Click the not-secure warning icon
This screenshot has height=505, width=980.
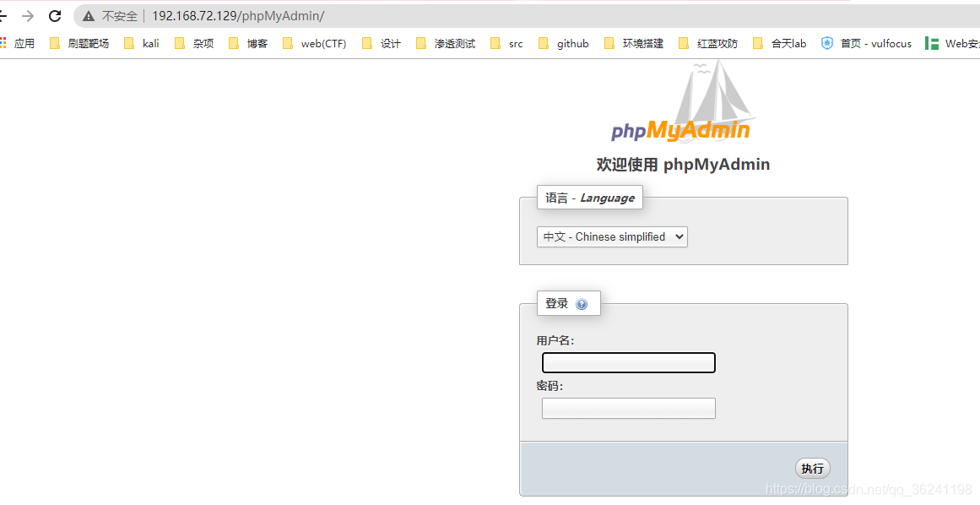(88, 16)
